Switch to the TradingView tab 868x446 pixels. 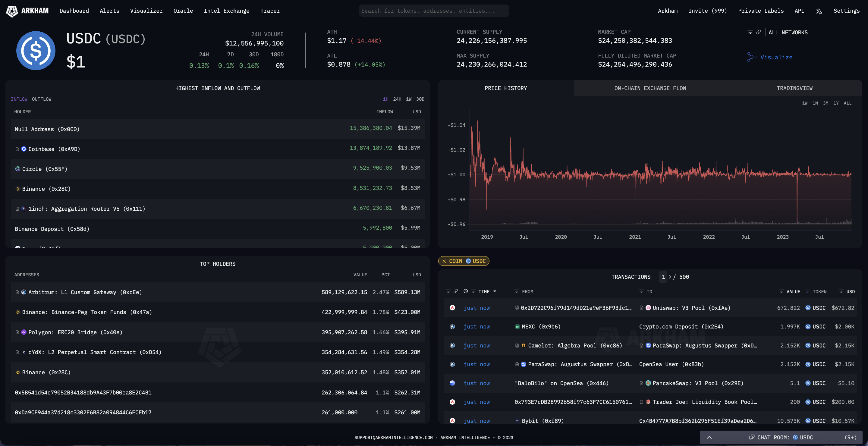794,88
